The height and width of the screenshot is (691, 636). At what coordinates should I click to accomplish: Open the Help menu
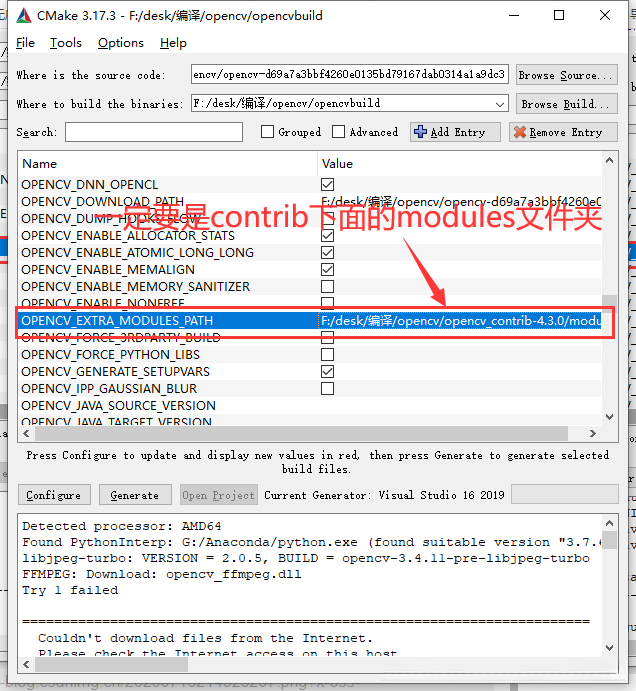tap(173, 43)
